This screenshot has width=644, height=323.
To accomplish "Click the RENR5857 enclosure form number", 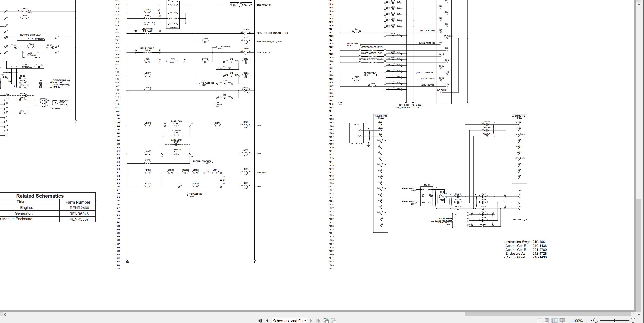I will pyautogui.click(x=79, y=219).
